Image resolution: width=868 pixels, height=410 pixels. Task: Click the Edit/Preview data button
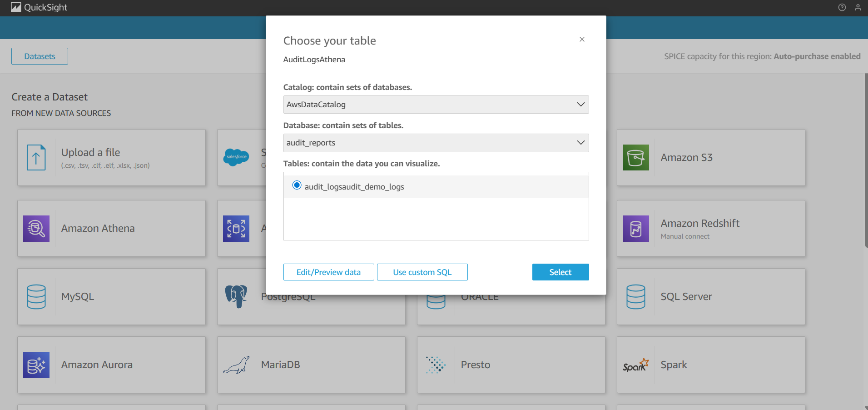pos(329,272)
